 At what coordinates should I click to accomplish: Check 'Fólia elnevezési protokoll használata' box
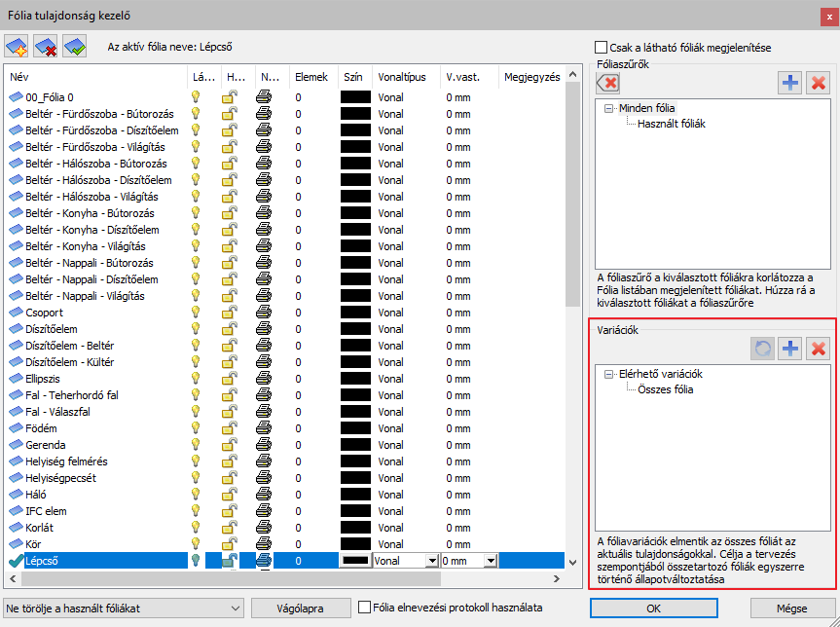tap(365, 608)
